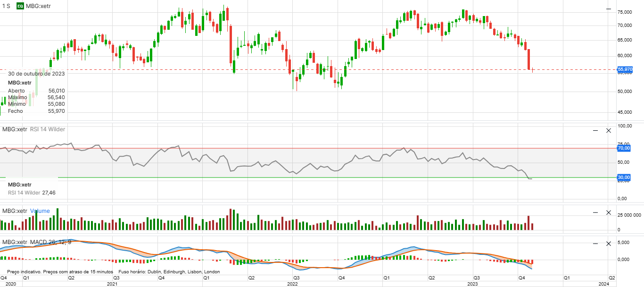Select the 30,00 oversold level tag
This screenshot has width=644, height=287.
click(x=624, y=177)
